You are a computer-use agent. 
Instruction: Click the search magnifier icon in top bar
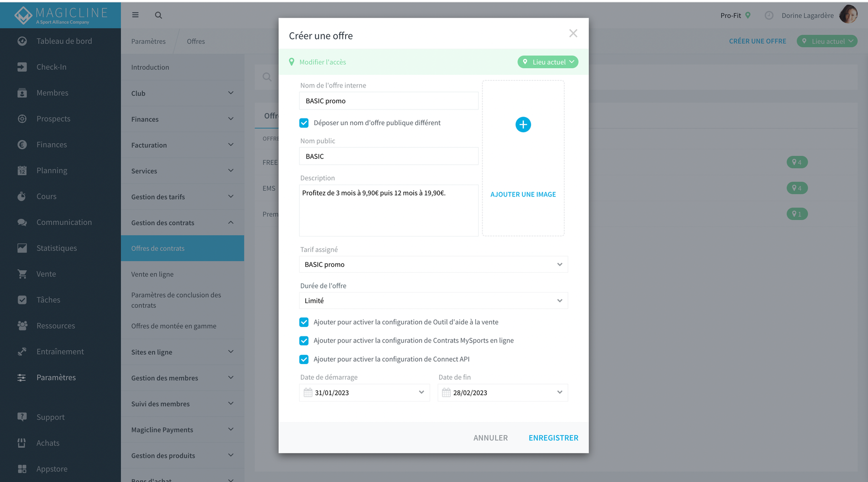pos(158,15)
